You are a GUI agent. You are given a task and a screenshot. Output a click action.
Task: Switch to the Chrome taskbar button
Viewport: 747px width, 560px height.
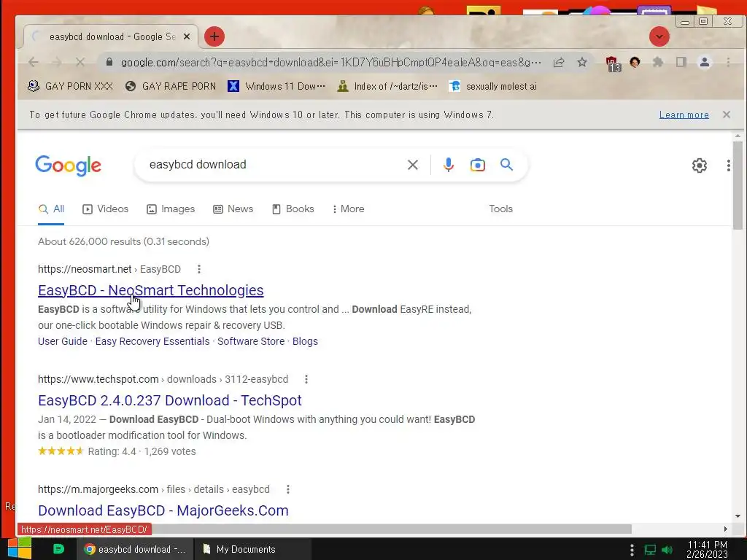coord(135,549)
